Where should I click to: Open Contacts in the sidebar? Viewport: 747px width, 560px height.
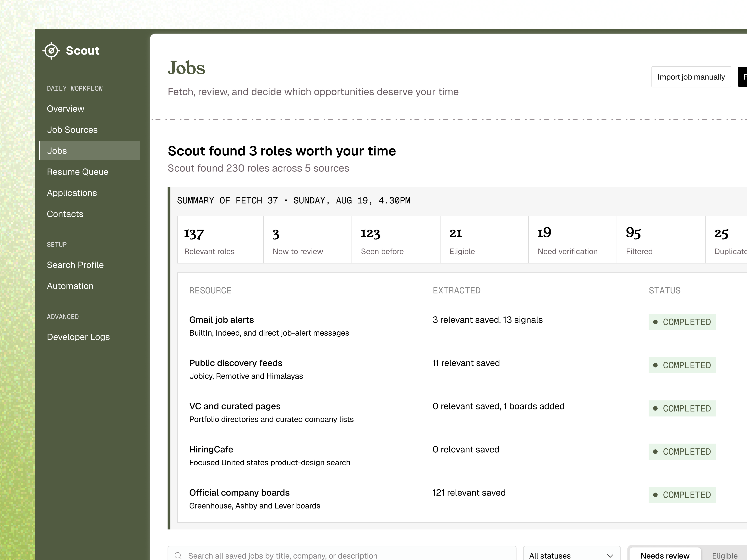click(x=65, y=214)
